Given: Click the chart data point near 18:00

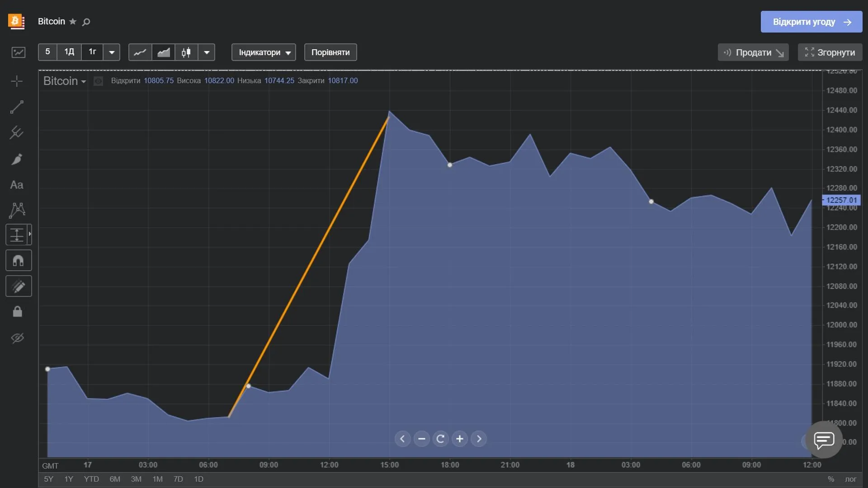Looking at the screenshot, I should [x=450, y=165].
